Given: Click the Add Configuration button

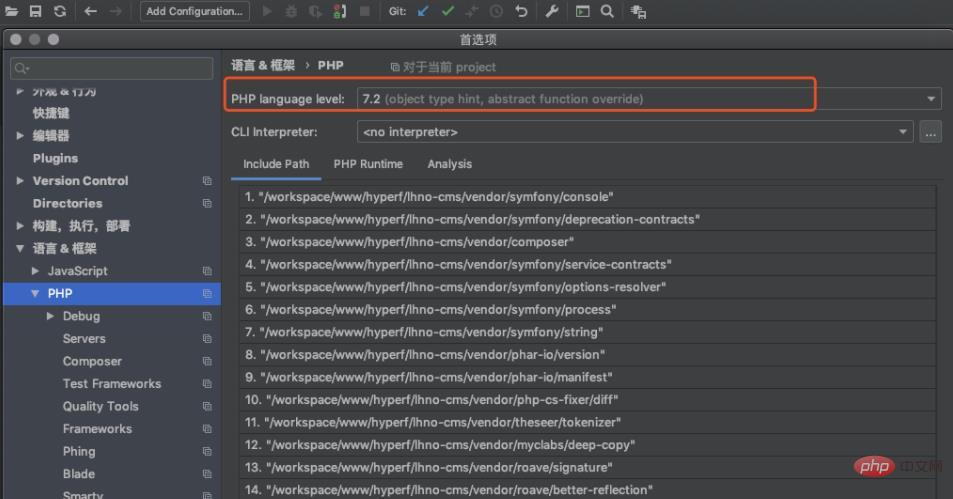Looking at the screenshot, I should click(194, 11).
